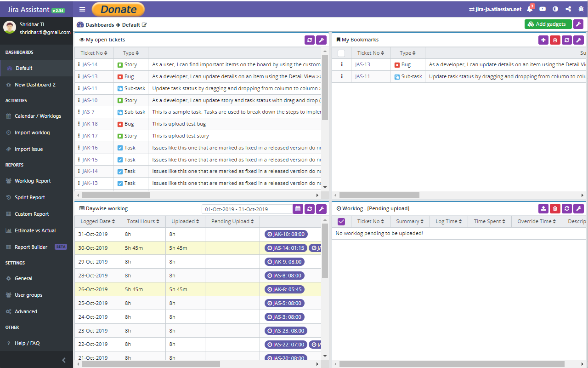Click the user avatar of Shridhar TL
The image size is (588, 368).
click(x=10, y=27)
